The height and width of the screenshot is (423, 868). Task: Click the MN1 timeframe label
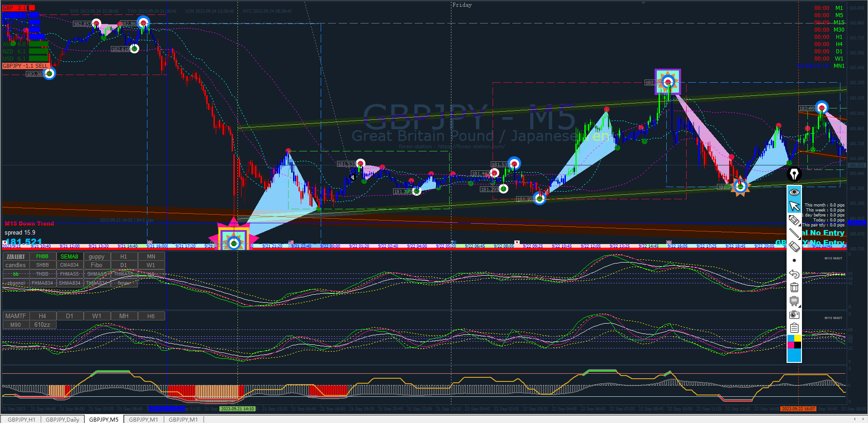click(x=839, y=66)
